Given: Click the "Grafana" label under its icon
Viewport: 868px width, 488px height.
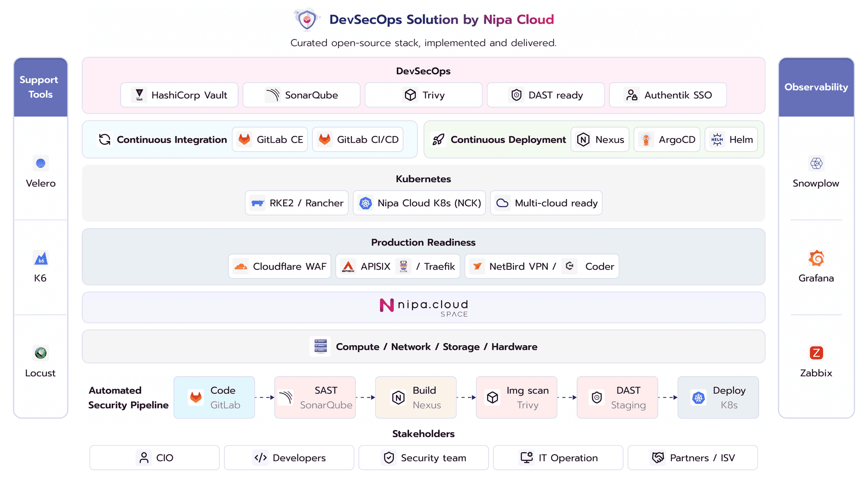Looking at the screenshot, I should click(x=816, y=278).
